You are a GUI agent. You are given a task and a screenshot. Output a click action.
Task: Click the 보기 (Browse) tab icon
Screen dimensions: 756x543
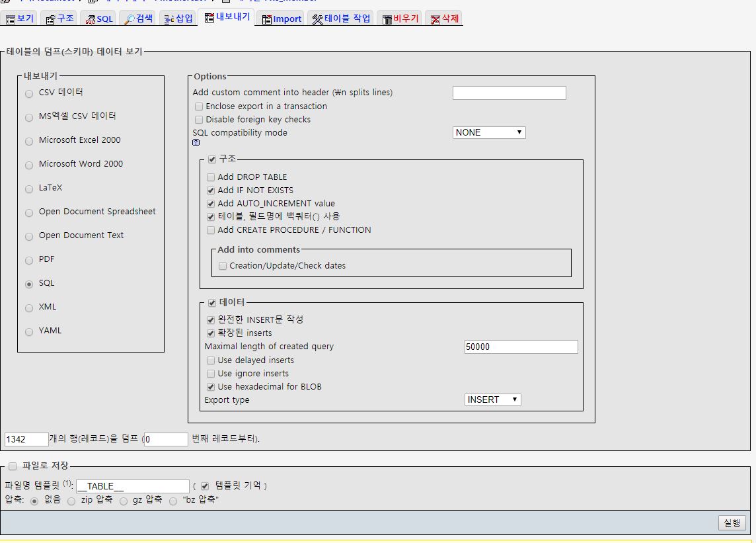pyautogui.click(x=10, y=19)
